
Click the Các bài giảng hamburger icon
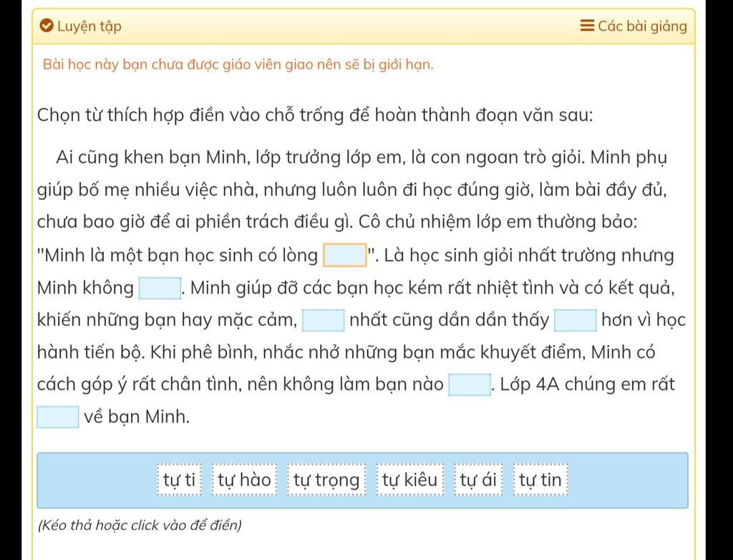587,25
